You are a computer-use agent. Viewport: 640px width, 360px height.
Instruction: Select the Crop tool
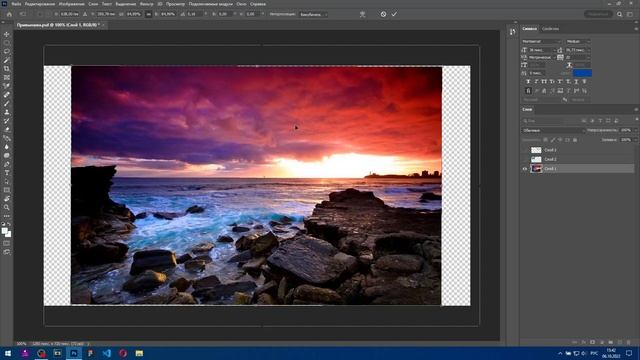coord(7,69)
